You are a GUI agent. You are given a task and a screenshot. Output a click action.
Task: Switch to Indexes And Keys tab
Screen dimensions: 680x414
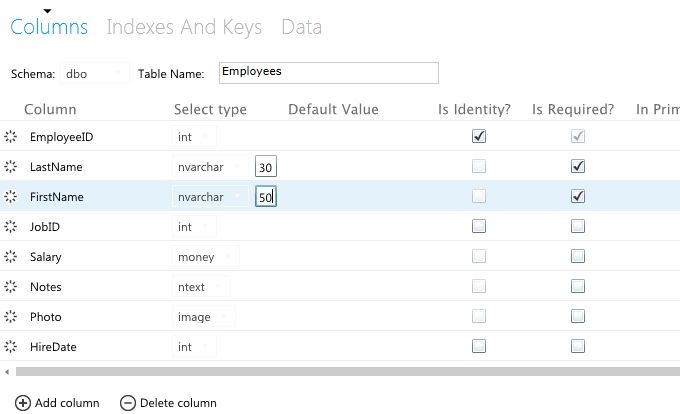(184, 27)
